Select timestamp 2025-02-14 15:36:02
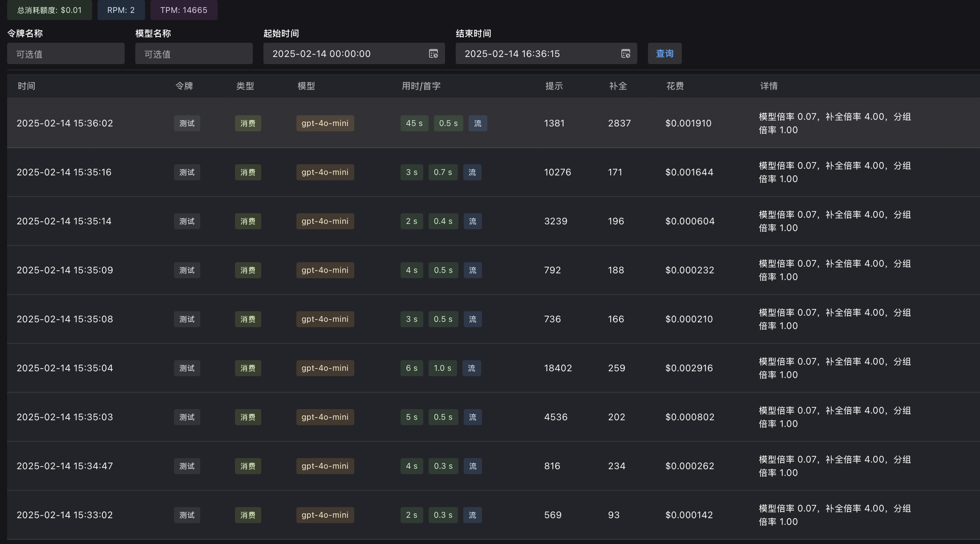The height and width of the screenshot is (544, 980). 65,123
